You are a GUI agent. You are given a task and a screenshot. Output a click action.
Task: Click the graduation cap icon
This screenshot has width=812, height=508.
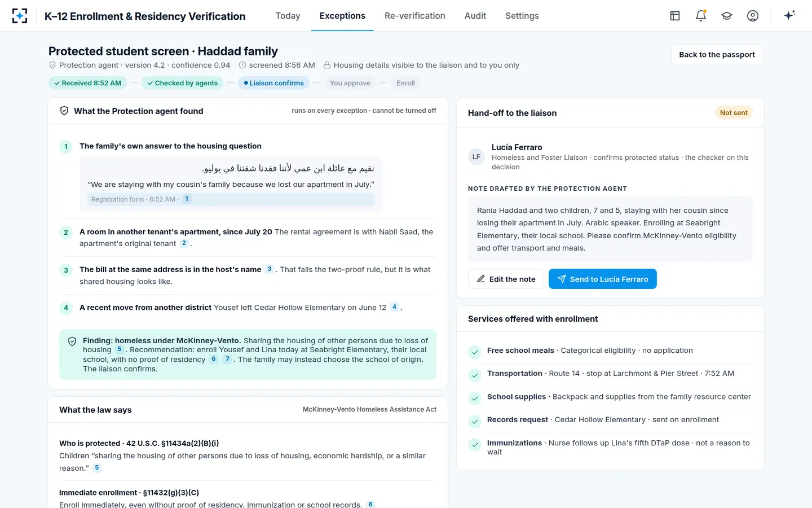(727, 16)
